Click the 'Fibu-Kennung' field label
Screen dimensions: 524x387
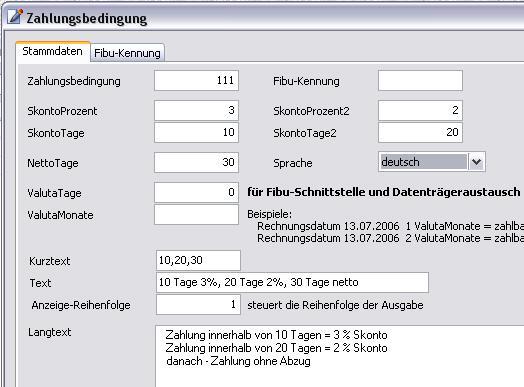pyautogui.click(x=306, y=81)
